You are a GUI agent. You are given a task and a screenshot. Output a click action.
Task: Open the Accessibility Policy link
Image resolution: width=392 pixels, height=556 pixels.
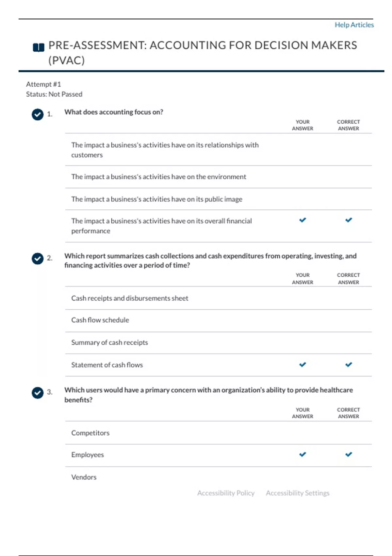226,493
